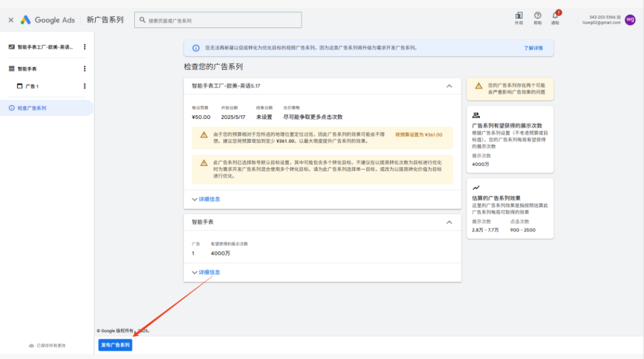The width and height of the screenshot is (644, 359).
Task: Open more options for 智能手表 ad group in sidebar
Action: coord(84,69)
